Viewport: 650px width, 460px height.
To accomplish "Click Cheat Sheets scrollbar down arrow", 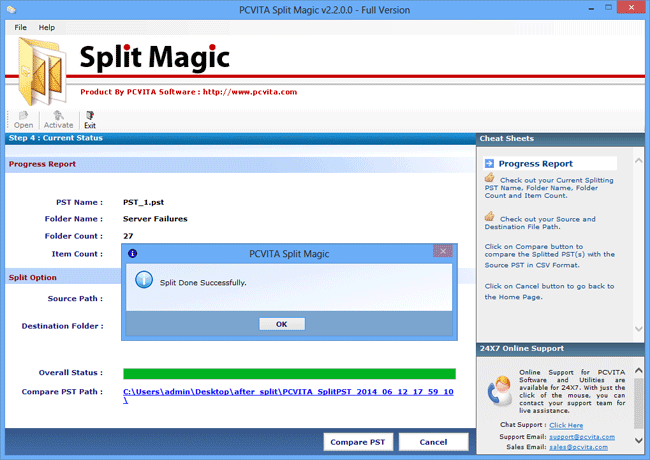I will coord(639,329).
